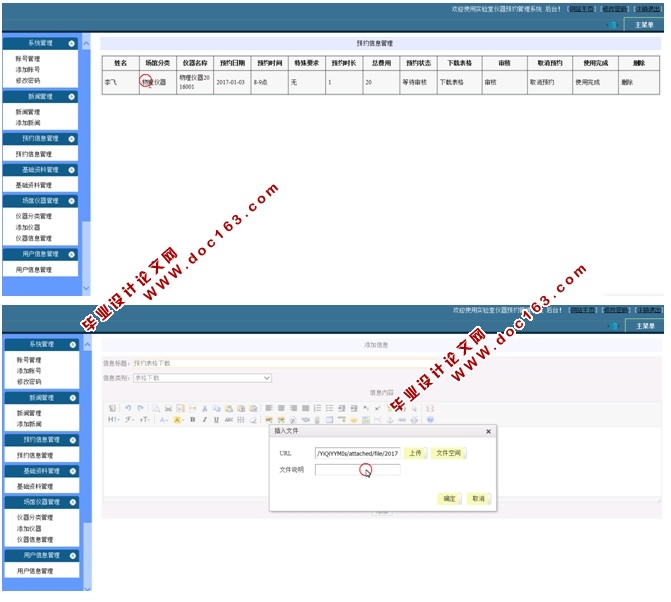Viewport: 671px width, 602px height.
Task: Toggle strikethrough (ABC) formatting in the editor
Action: (229, 420)
